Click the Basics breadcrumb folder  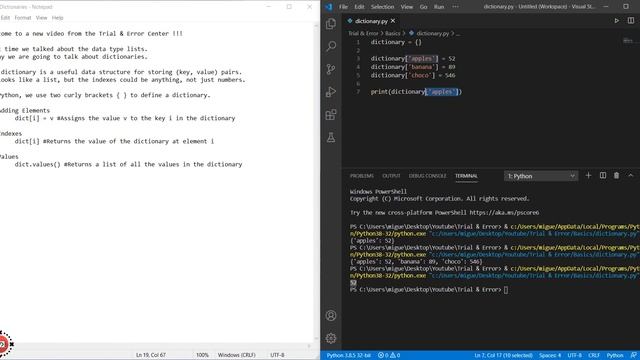tap(393, 33)
